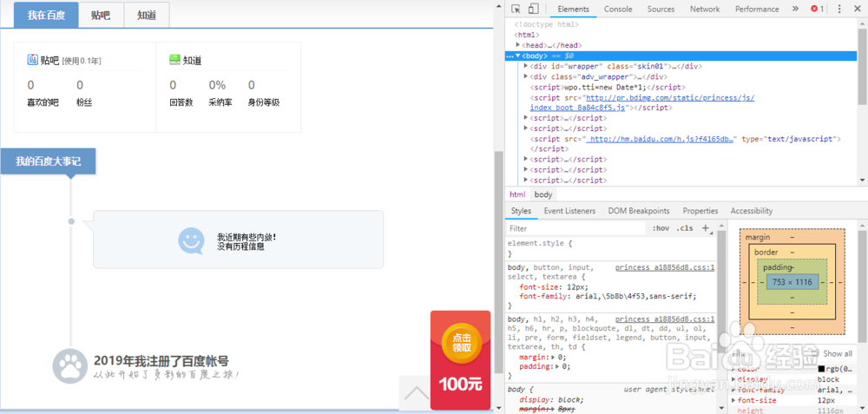Expand the padding shorthand property arrow
Image resolution: width=868 pixels, height=414 pixels.
pos(558,366)
